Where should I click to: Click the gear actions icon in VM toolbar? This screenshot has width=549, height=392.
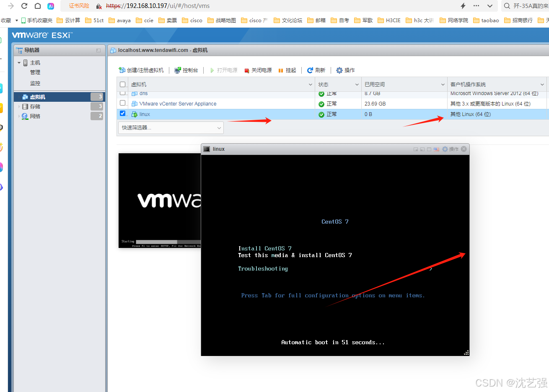point(339,70)
